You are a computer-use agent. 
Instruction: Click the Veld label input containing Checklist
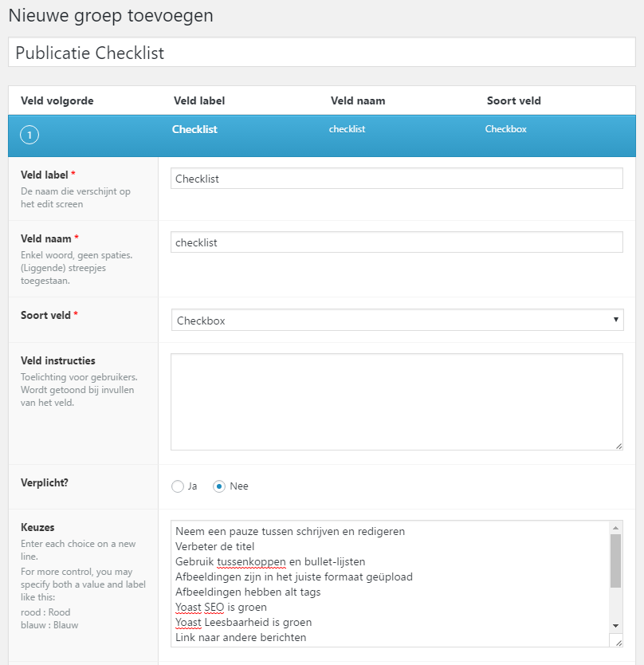pos(397,179)
